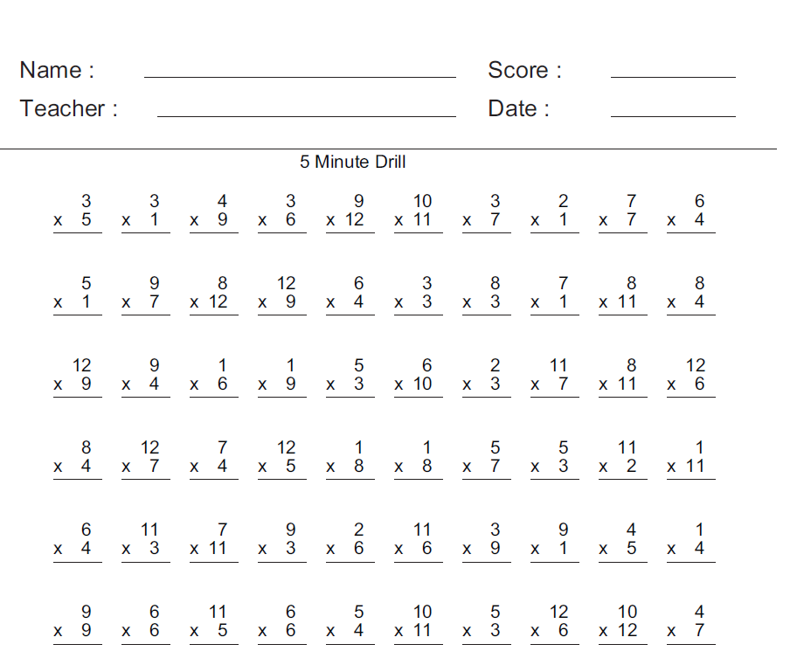Click the 1 x 11 problem
Image resolution: width=797 pixels, height=672 pixels.
point(690,459)
